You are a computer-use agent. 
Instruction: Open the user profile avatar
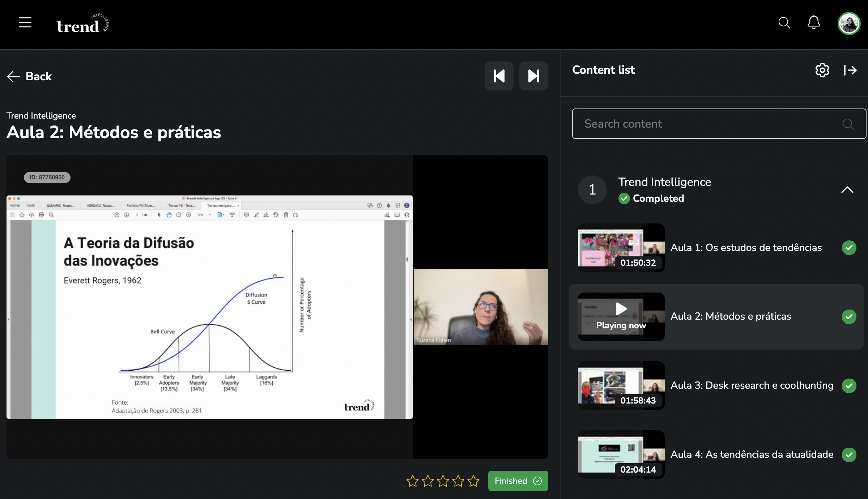point(849,24)
